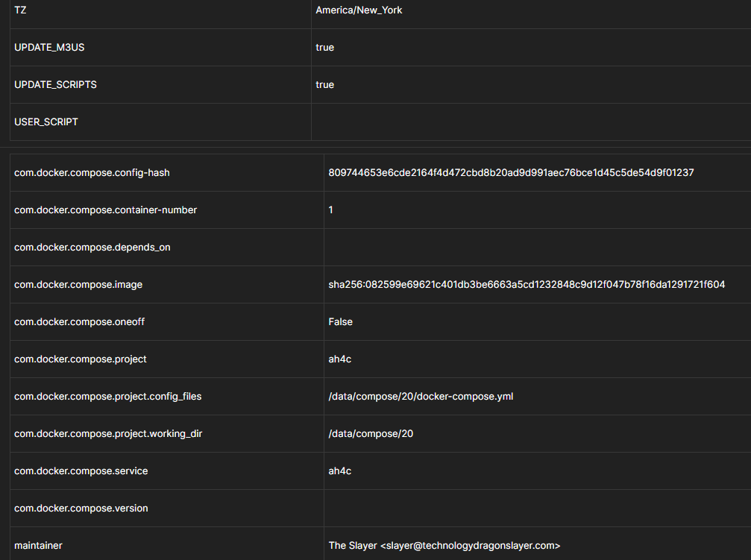Viewport: 751px width, 560px height.
Task: Select the False value for oneoff
Action: (340, 322)
